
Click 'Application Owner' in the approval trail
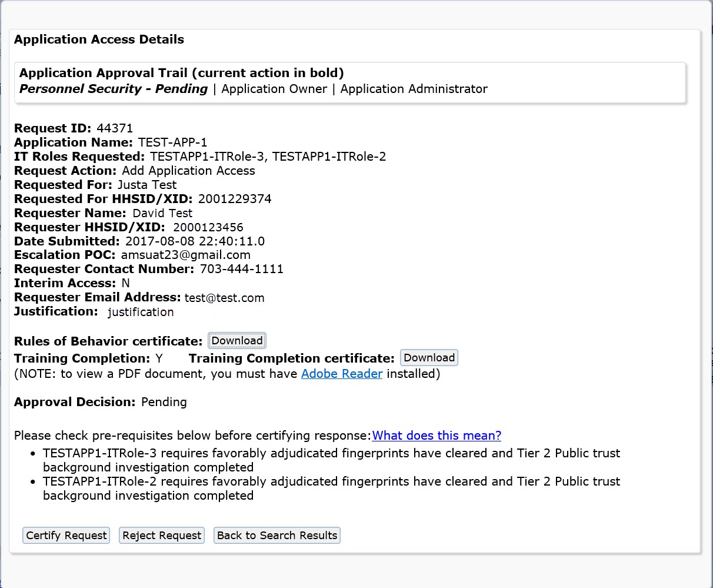click(274, 89)
